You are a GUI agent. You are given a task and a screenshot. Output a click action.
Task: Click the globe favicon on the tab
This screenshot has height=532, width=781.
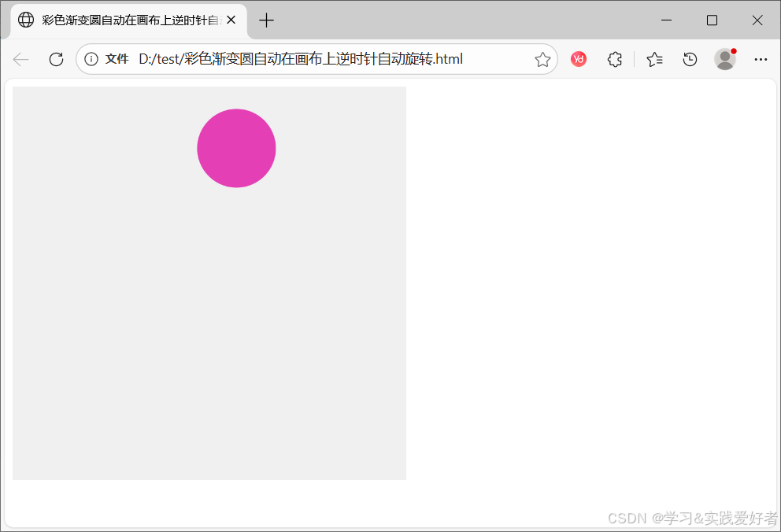(26, 20)
